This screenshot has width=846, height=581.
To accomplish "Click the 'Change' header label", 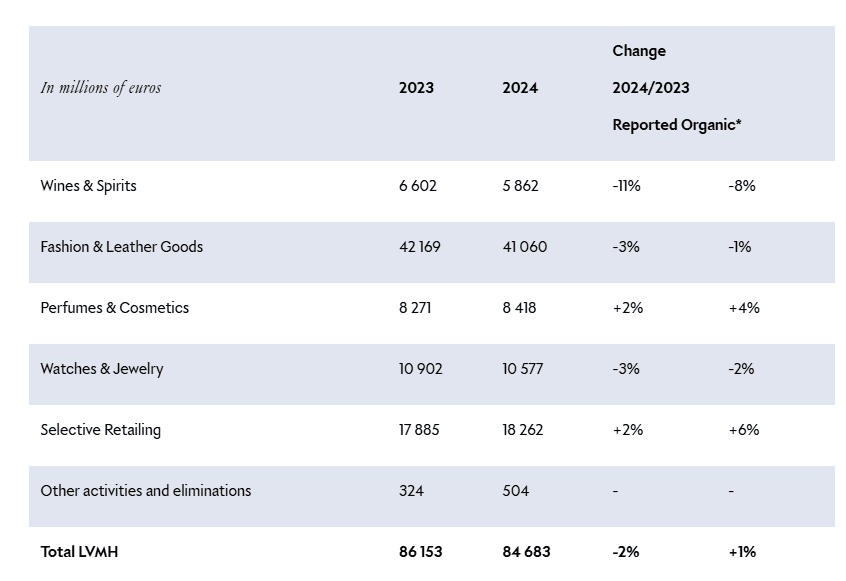I will click(x=639, y=51).
